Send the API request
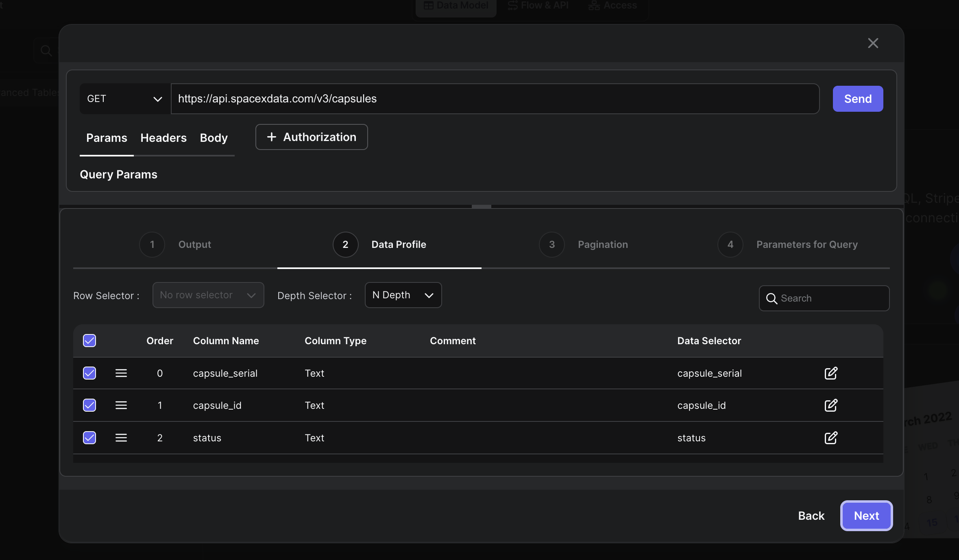Image resolution: width=959 pixels, height=560 pixels. pyautogui.click(x=858, y=99)
